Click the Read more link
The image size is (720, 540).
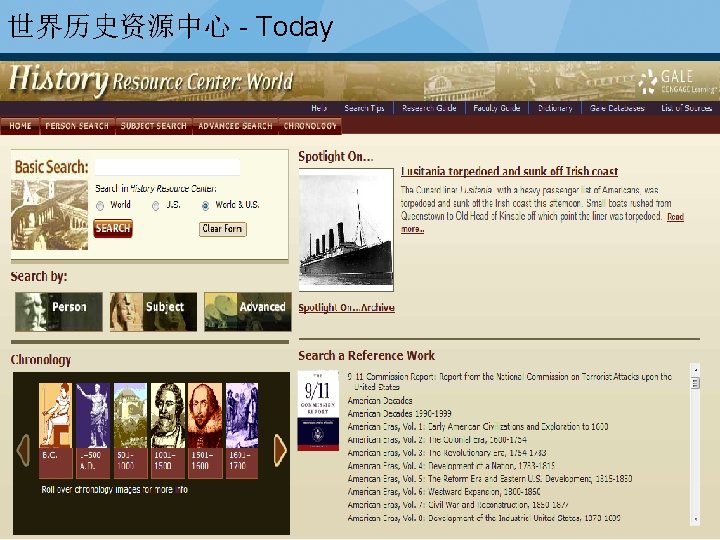click(675, 216)
